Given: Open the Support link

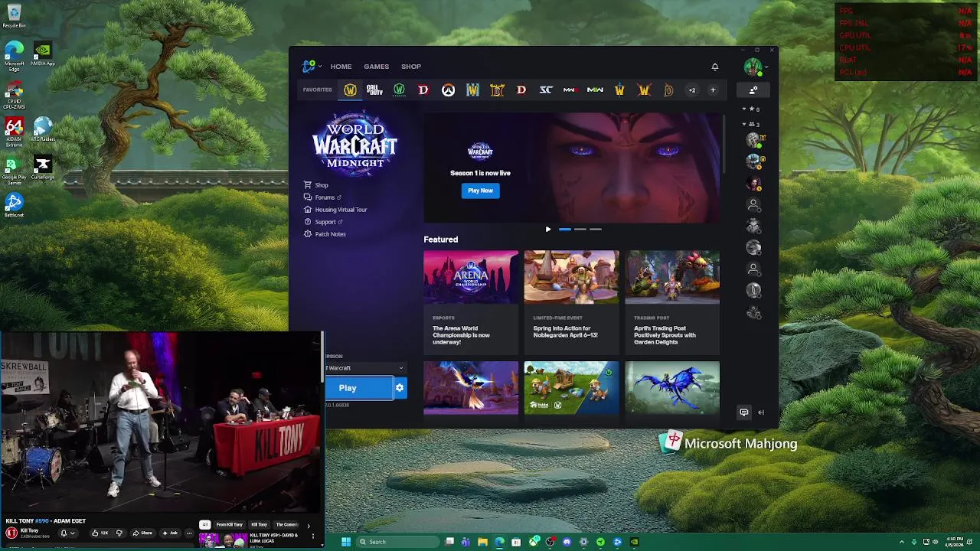Looking at the screenshot, I should (x=323, y=222).
